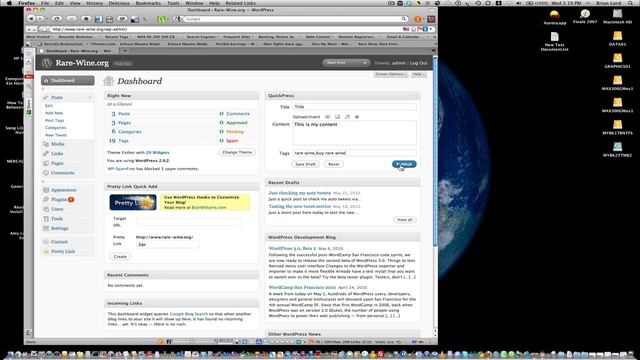
Task: Click the search magnifier in Google box
Action: pyautogui.click(x=404, y=19)
